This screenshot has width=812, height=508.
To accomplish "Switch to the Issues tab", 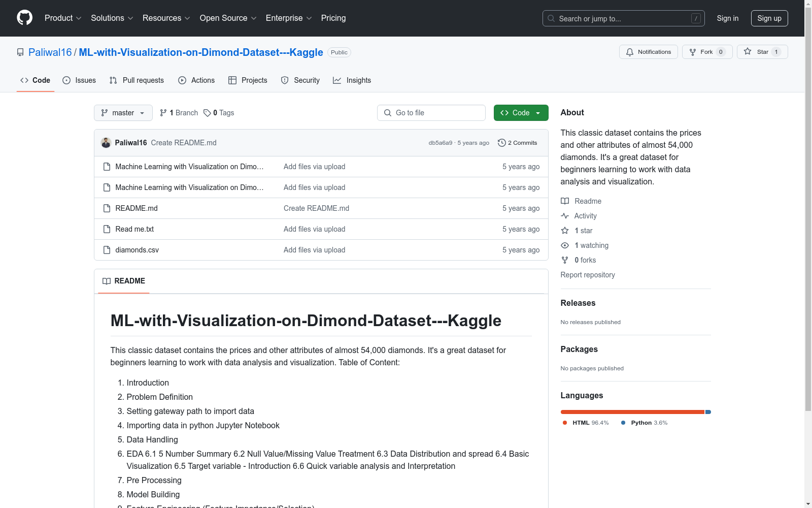I will tap(79, 80).
